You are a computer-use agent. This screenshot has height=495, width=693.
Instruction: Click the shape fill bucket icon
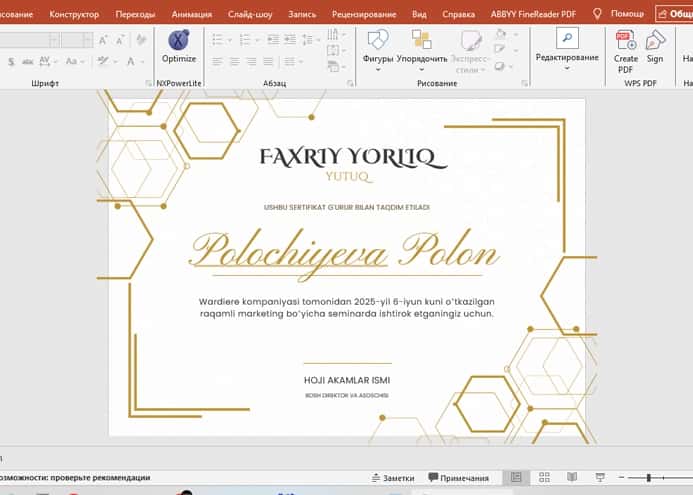click(500, 34)
